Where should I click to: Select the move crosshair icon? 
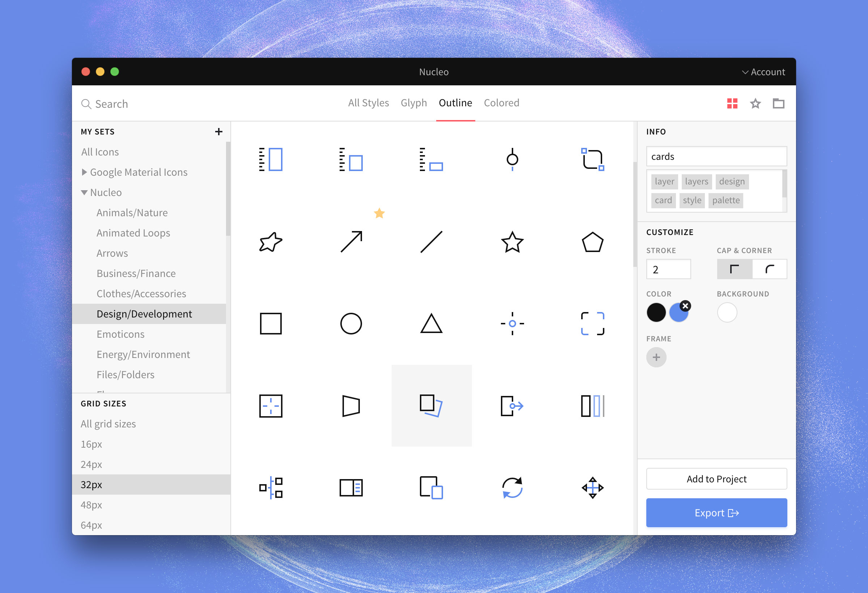(593, 487)
